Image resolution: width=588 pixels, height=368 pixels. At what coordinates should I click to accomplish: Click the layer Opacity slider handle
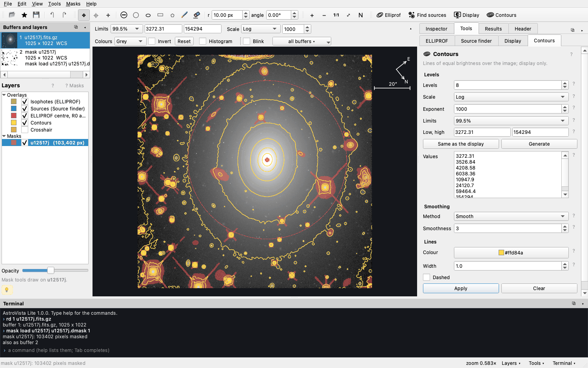pos(51,271)
